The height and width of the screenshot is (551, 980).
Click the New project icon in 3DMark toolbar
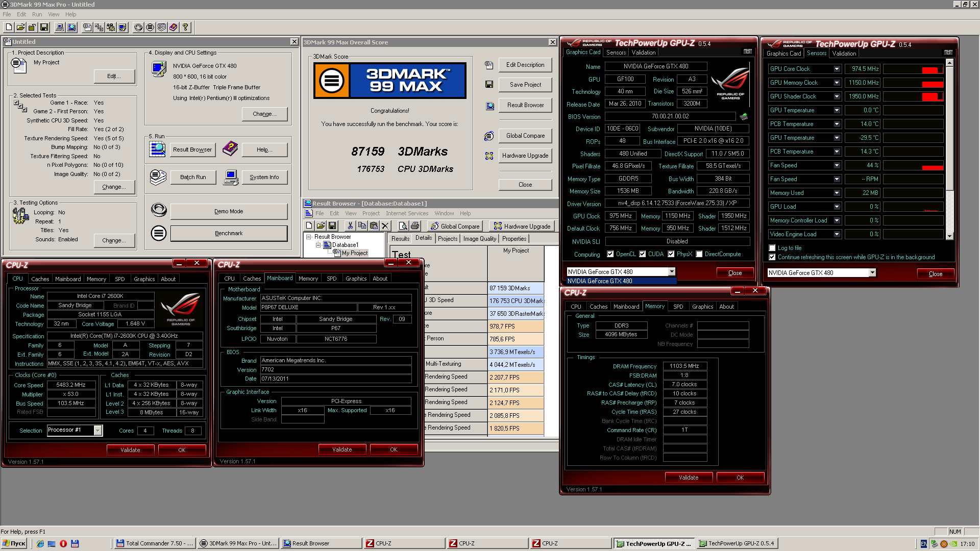(9, 28)
